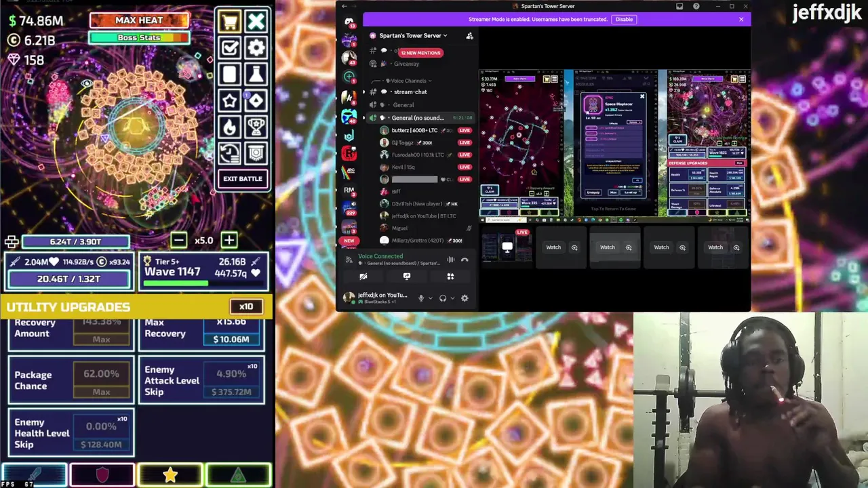Image resolution: width=868 pixels, height=488 pixels.
Task: Jump to 12 NEW MENTIONS pill
Action: tap(420, 53)
